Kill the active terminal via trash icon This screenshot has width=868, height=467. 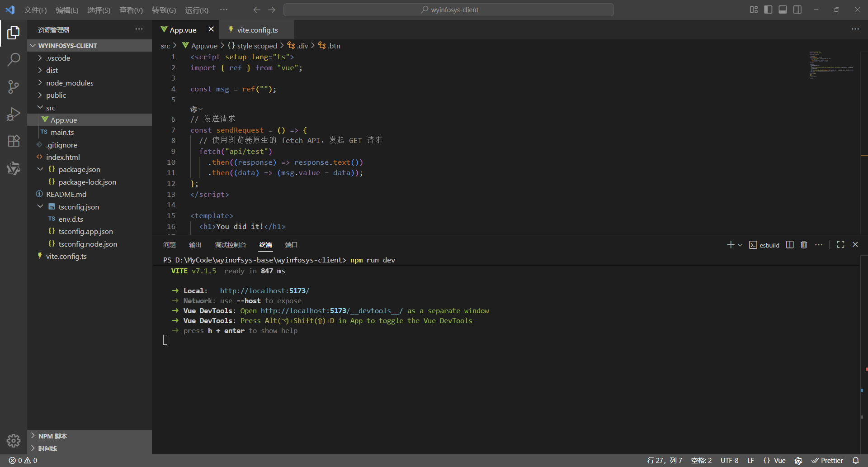click(803, 244)
